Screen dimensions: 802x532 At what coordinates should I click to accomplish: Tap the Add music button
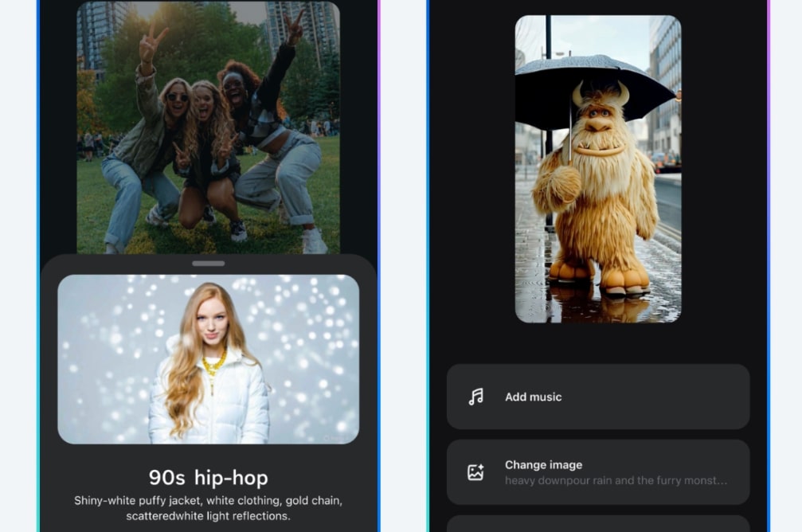pyautogui.click(x=597, y=397)
